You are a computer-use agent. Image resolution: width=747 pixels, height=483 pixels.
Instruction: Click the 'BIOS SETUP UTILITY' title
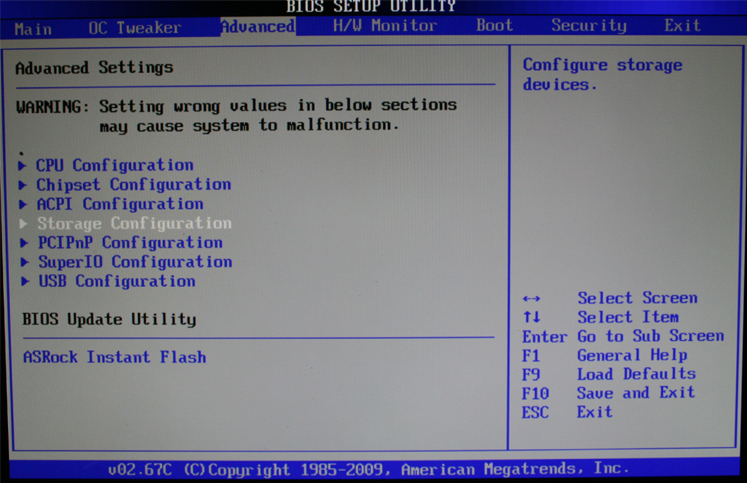coord(371,6)
